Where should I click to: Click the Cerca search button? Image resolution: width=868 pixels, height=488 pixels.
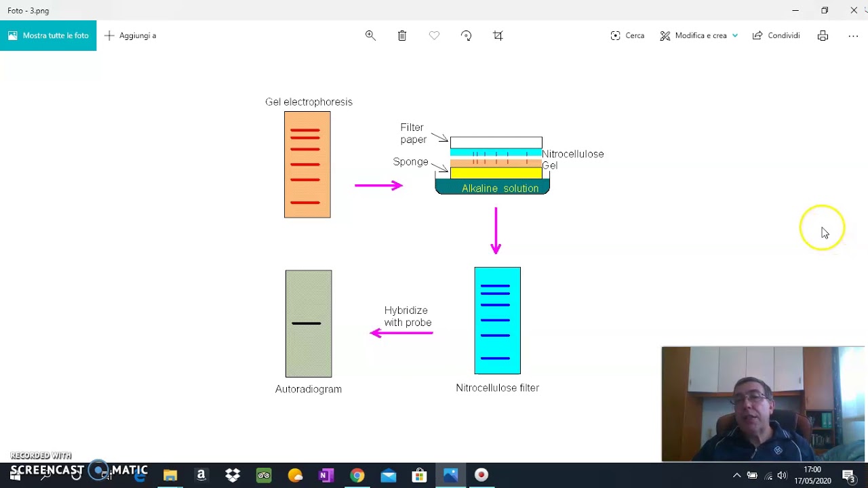[627, 35]
